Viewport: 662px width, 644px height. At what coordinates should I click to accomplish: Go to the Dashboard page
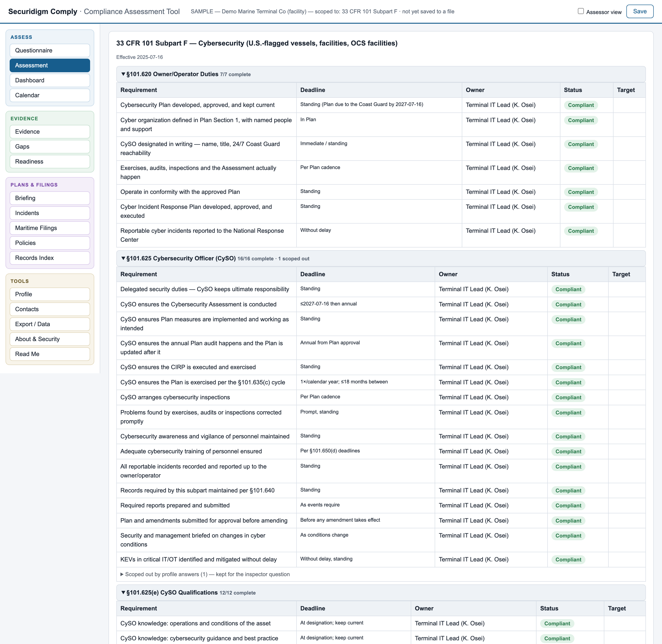pos(50,80)
